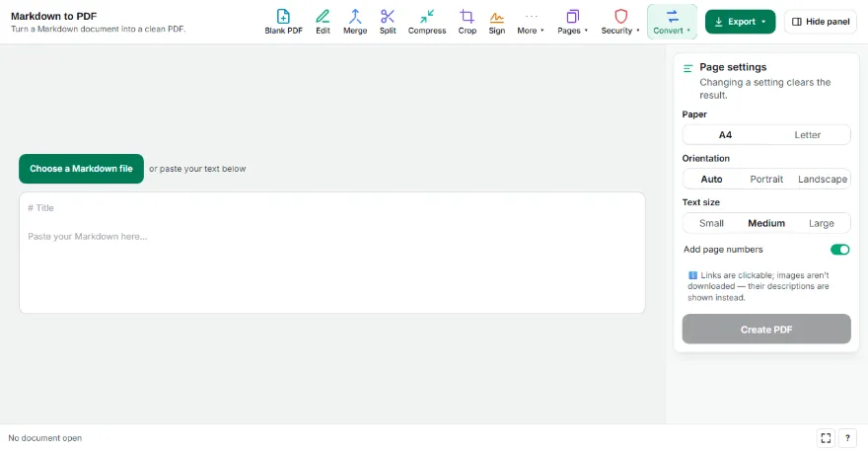This screenshot has width=868, height=451.
Task: Set orientation to Landscape
Action: point(822,179)
